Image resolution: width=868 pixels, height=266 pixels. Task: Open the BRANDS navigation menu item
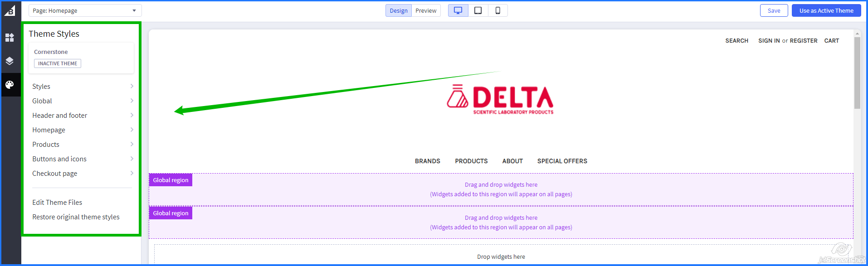[x=427, y=161]
